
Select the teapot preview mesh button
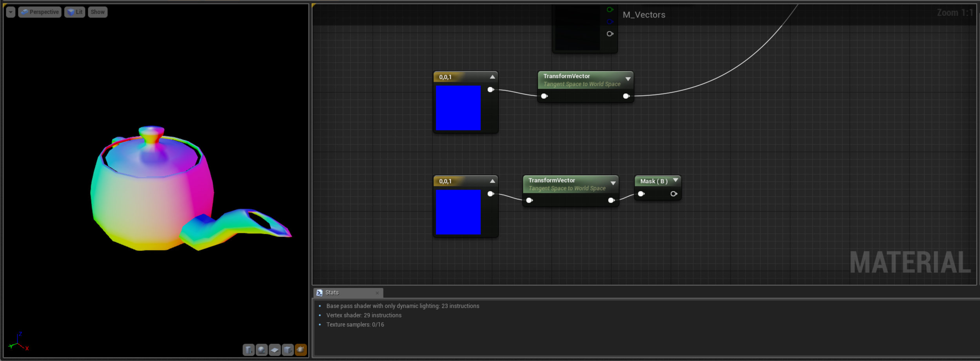click(300, 350)
